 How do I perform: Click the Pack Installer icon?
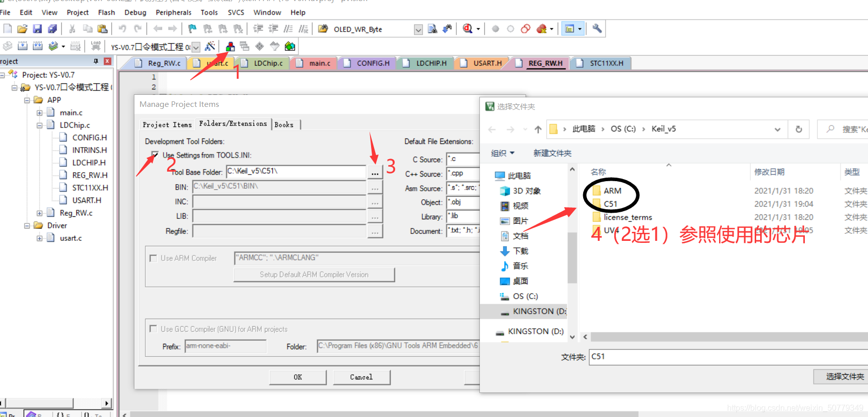[x=290, y=46]
